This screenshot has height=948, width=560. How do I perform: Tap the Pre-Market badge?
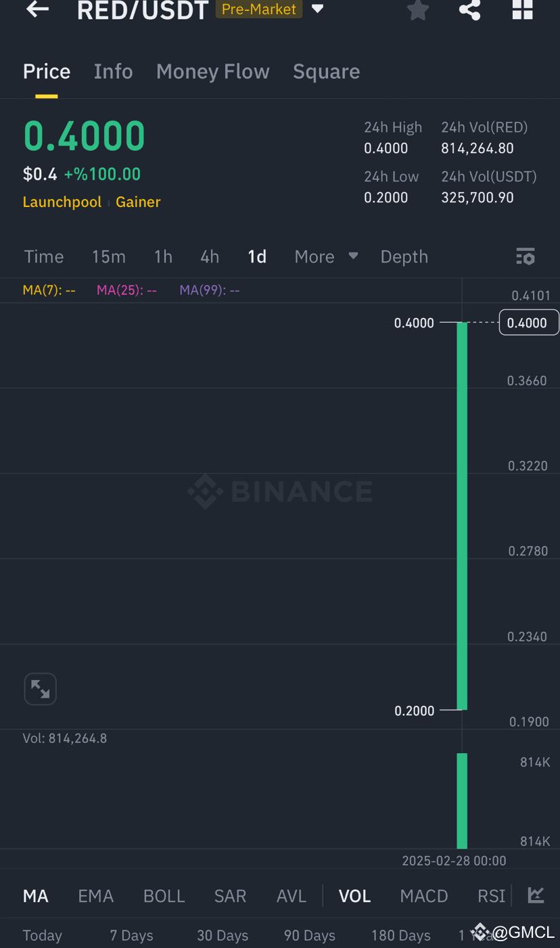[259, 9]
